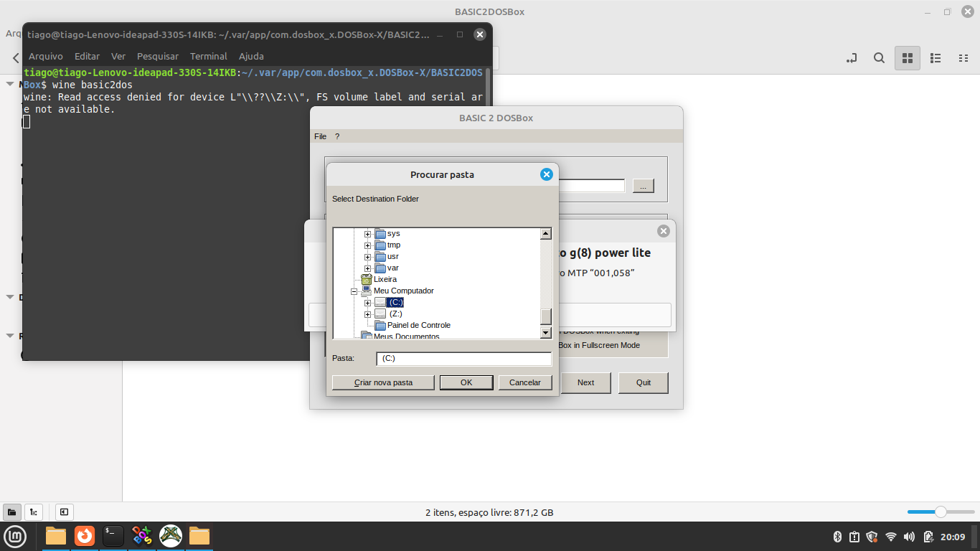
Task: Open second folder icon in taskbar
Action: [199, 536]
